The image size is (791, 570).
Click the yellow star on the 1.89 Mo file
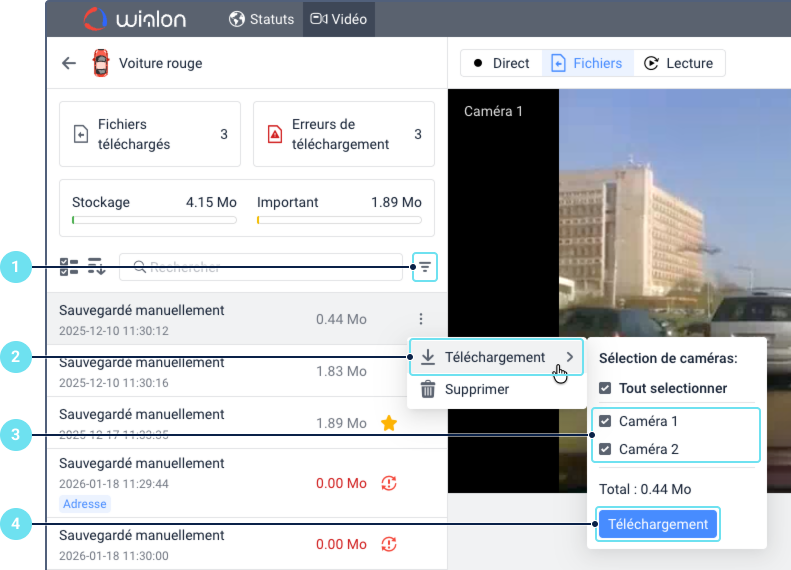[389, 423]
